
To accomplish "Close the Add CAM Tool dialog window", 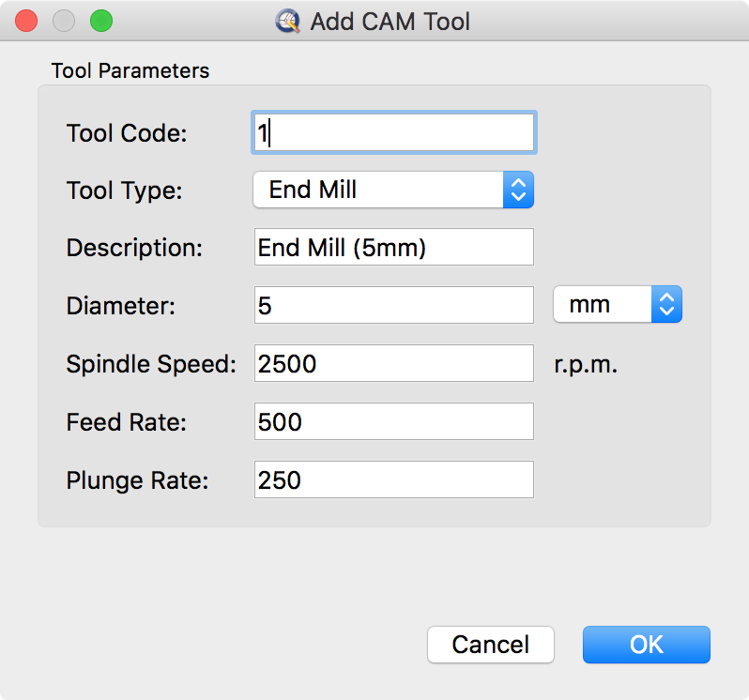I will click(27, 20).
